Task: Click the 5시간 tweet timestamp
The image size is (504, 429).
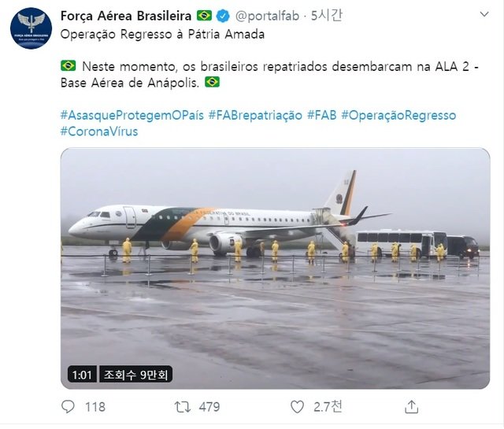Action: pos(326,16)
